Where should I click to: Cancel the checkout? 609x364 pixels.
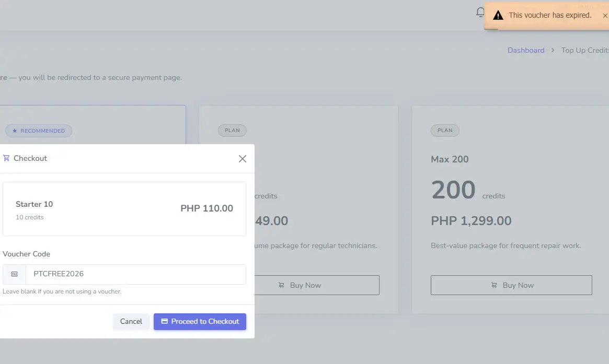point(131,321)
